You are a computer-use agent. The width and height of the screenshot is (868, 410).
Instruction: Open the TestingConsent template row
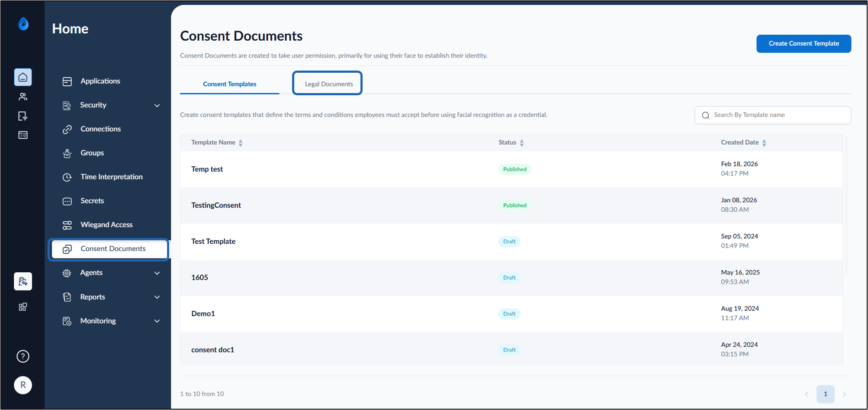pos(511,205)
